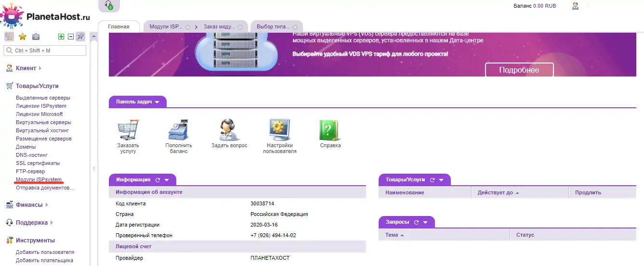This screenshot has width=644, height=266.
Task: Switch to the Главная tab
Action: pyautogui.click(x=118, y=26)
